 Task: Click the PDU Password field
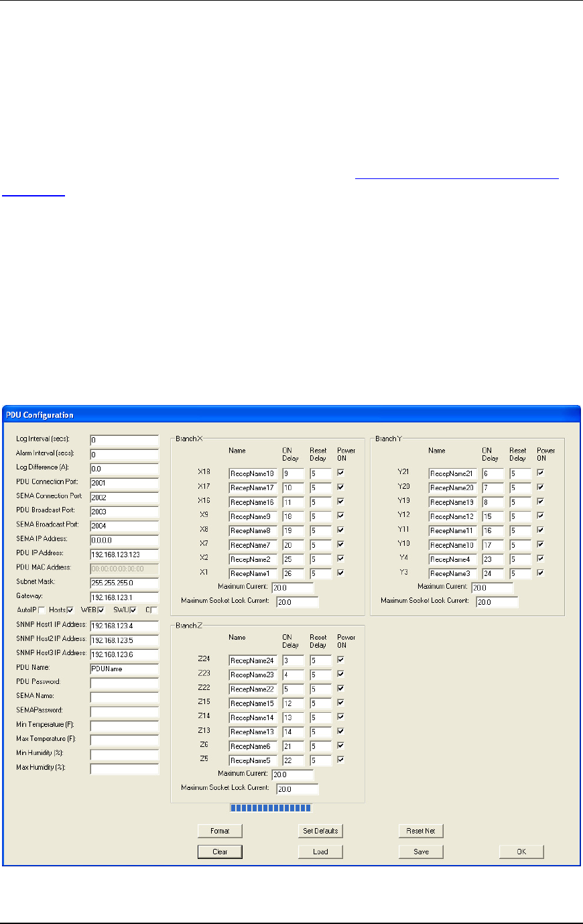tap(124, 683)
